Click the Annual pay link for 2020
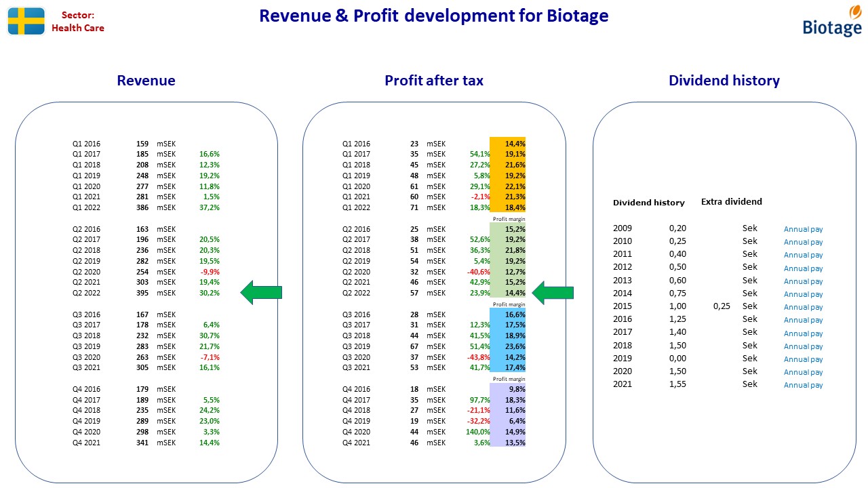Screen dimensions: 868x488 [x=804, y=372]
